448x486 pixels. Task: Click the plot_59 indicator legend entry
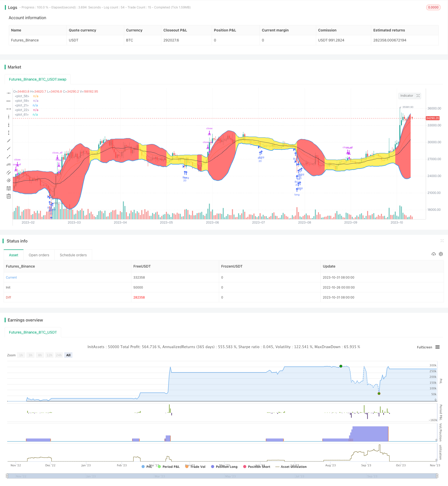(26, 101)
